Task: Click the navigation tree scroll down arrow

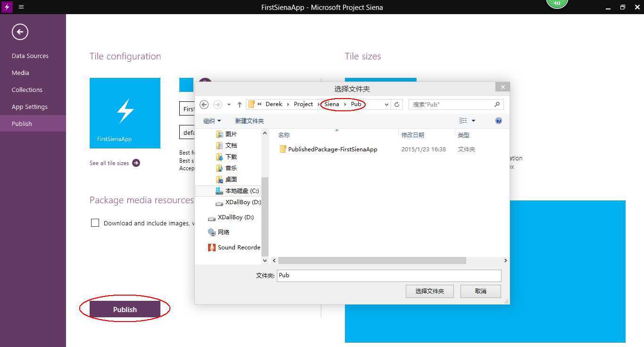Action: [265, 260]
